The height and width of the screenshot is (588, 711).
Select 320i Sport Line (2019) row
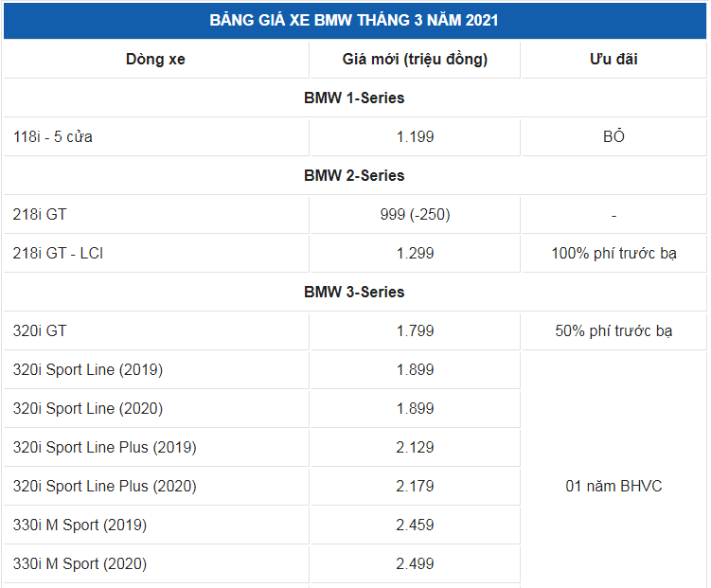point(261,370)
